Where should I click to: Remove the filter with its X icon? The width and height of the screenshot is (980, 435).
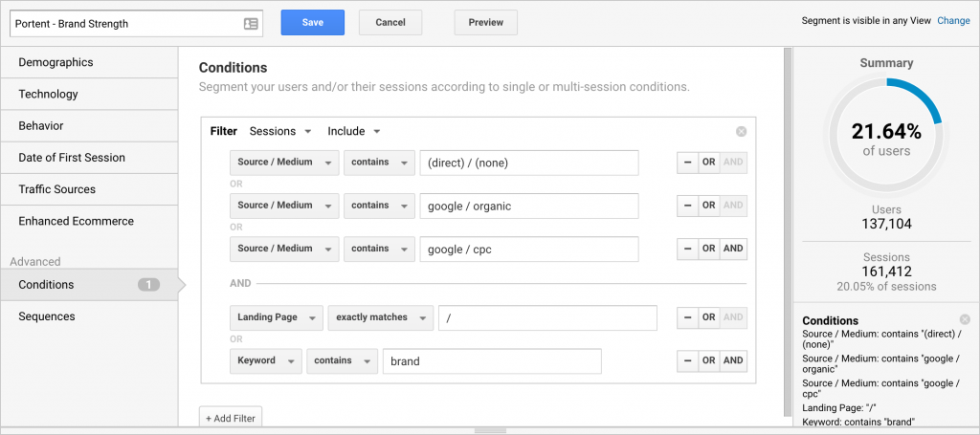click(x=741, y=132)
